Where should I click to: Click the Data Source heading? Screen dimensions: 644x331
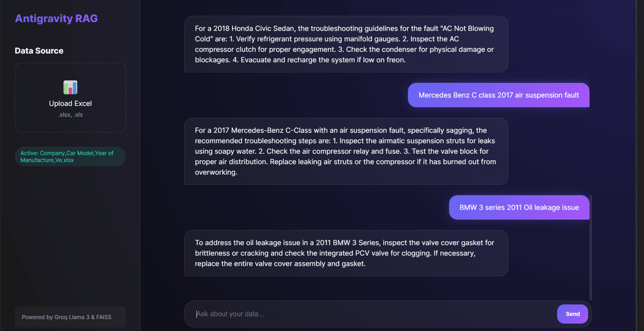pos(39,51)
